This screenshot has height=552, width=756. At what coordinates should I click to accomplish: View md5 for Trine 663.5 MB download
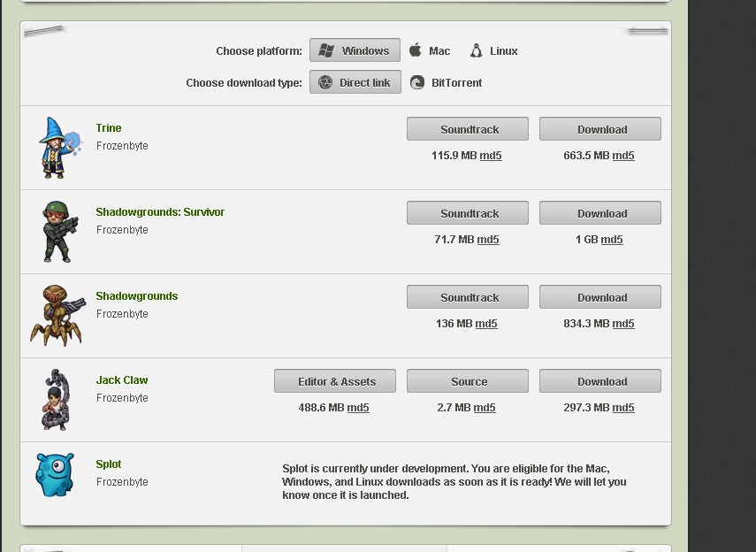pos(623,156)
